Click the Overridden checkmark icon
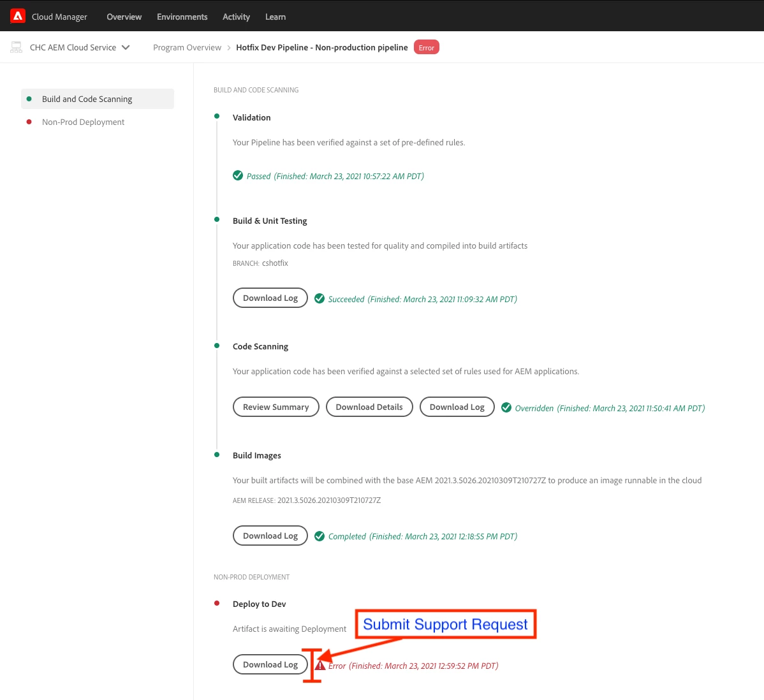Image resolution: width=764 pixels, height=700 pixels. coord(507,407)
